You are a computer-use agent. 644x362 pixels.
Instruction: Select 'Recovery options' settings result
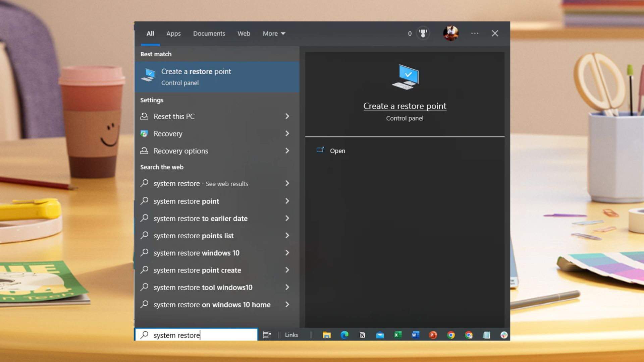click(x=217, y=151)
